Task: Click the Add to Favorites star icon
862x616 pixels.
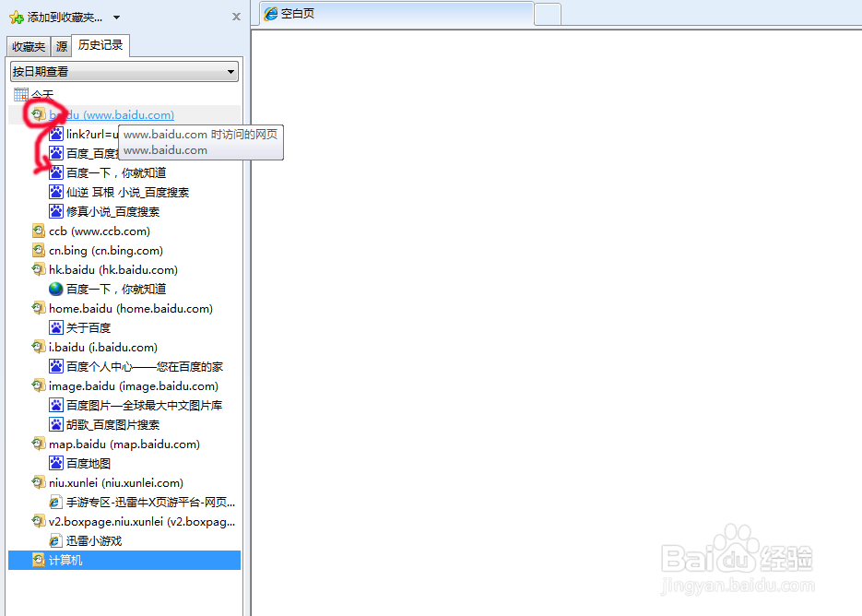Action: pyautogui.click(x=16, y=18)
